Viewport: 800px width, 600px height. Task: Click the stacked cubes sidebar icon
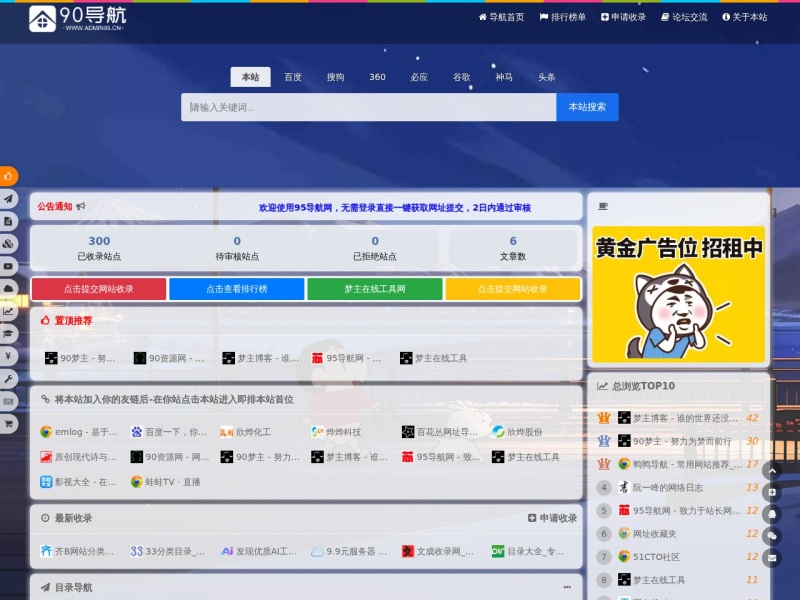click(8, 244)
